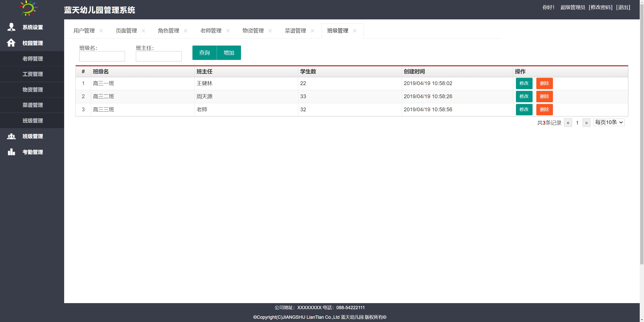Screen dimensions: 644x322
Task: Switch to the 老师管理 tab
Action: point(211,31)
